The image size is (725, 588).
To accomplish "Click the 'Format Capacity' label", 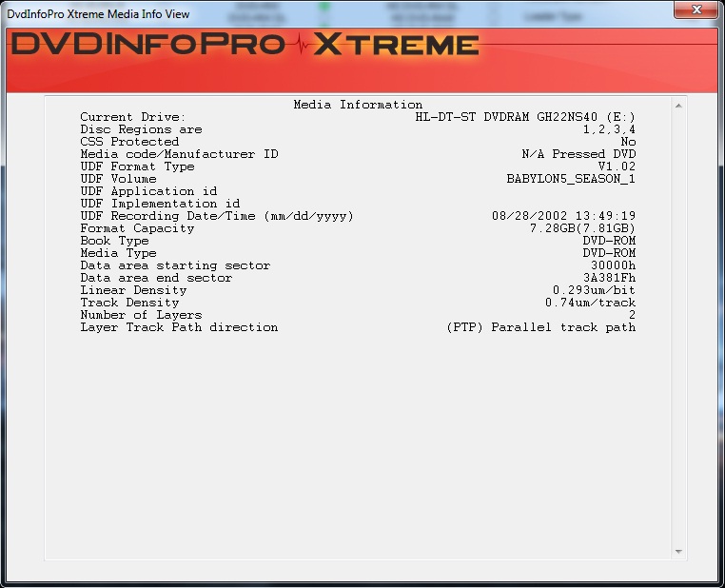I will [x=137, y=228].
